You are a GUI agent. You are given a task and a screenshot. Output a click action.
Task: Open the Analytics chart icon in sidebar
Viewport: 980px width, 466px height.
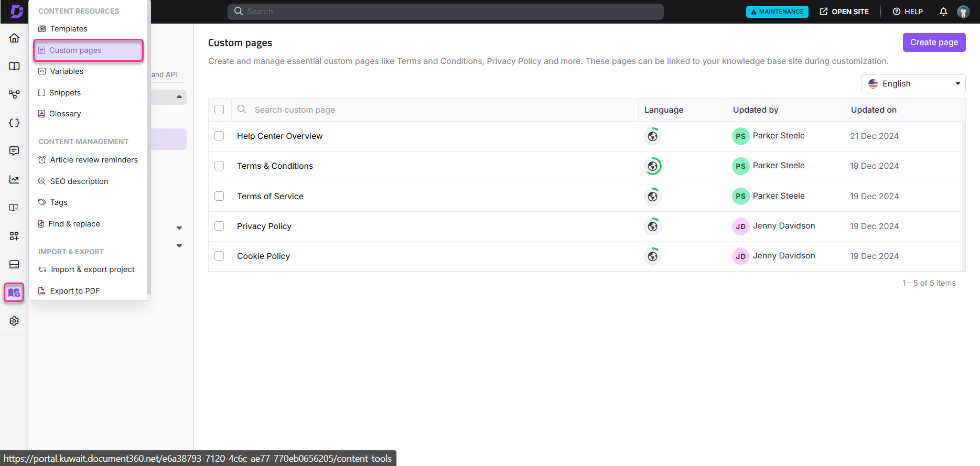tap(14, 179)
